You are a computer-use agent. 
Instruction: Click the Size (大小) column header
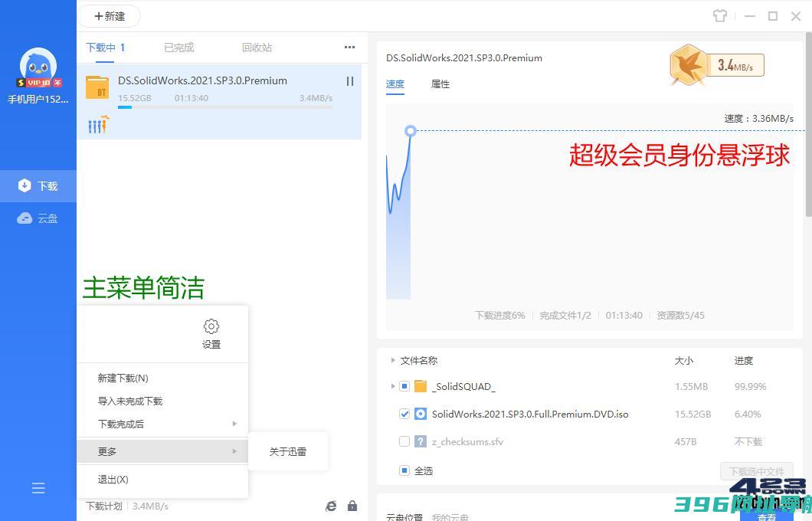click(x=683, y=360)
